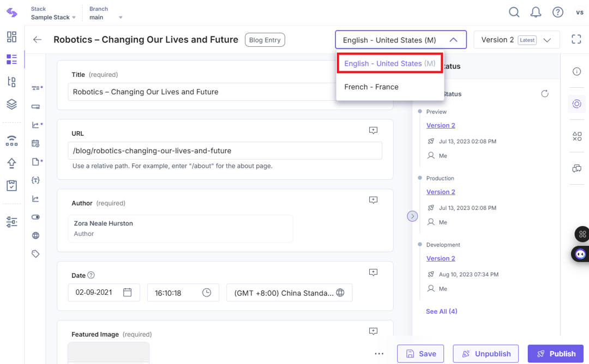589x364 pixels.
Task: Select French - France language option
Action: pos(390,87)
